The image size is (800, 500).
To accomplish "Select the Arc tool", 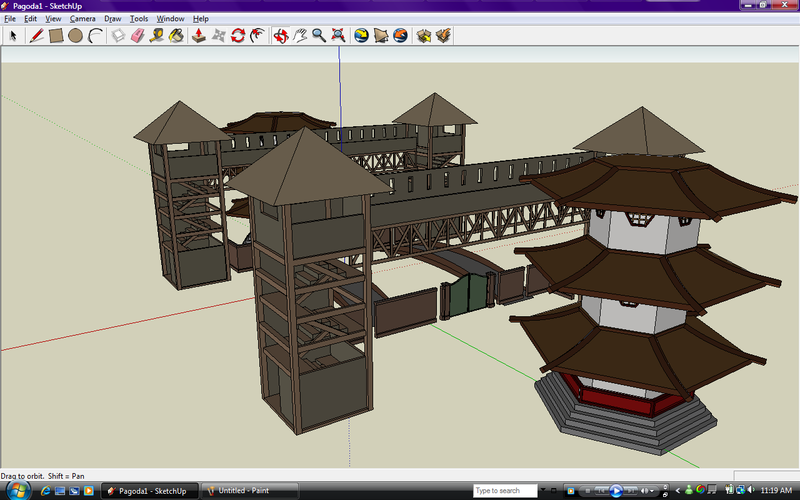I will [x=95, y=36].
